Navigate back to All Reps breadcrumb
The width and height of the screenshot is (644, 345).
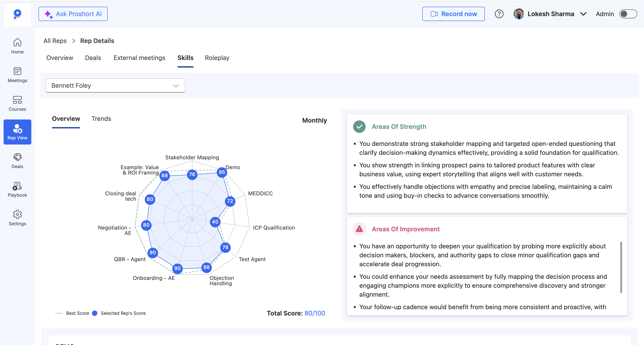pyautogui.click(x=55, y=41)
